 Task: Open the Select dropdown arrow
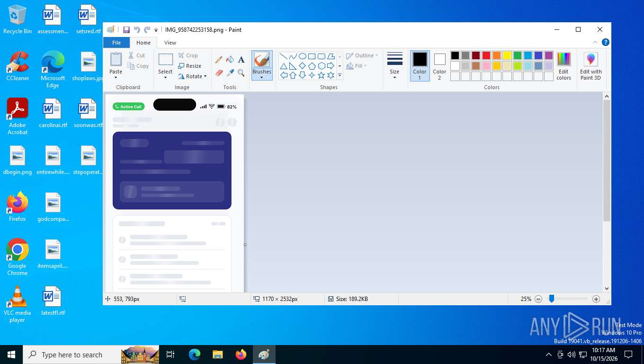click(165, 78)
